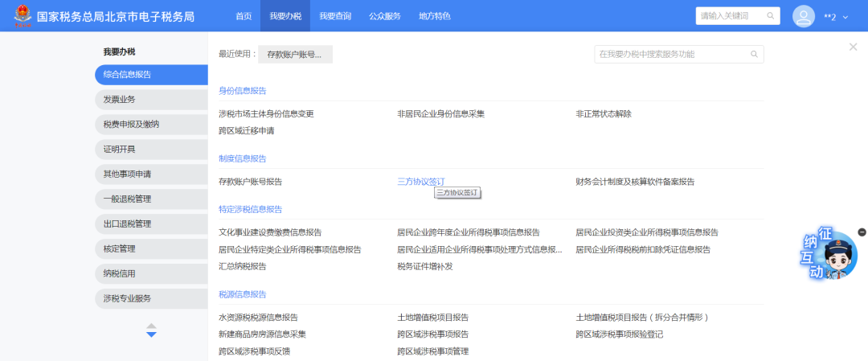Open 土地增值税项目报告 link
This screenshot has width=868, height=361.
coord(433,318)
